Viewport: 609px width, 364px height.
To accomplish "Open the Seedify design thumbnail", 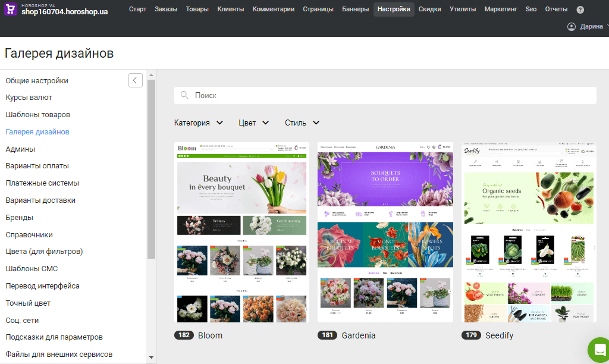I will click(x=529, y=233).
